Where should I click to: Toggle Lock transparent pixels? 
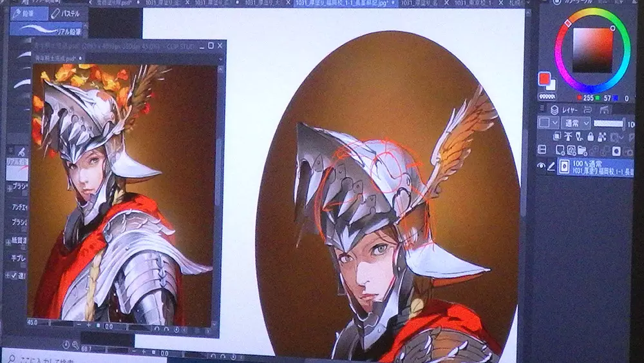[x=602, y=137]
